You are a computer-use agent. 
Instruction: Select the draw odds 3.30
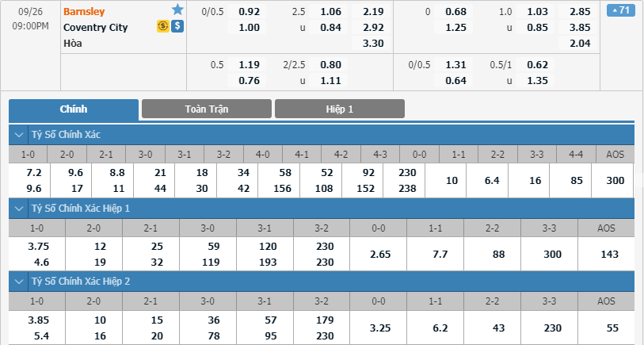click(x=373, y=43)
